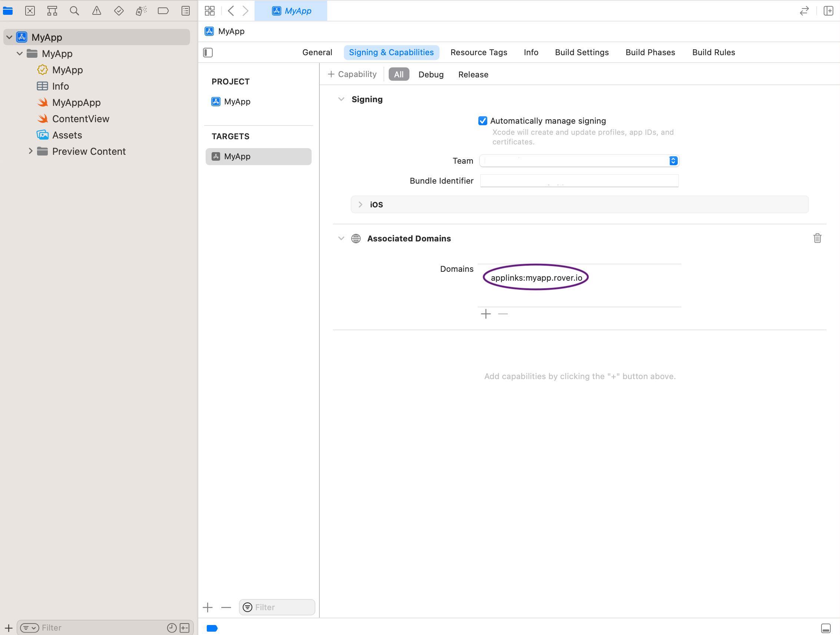840x635 pixels.
Task: Remove selected domain with minus
Action: point(503,314)
